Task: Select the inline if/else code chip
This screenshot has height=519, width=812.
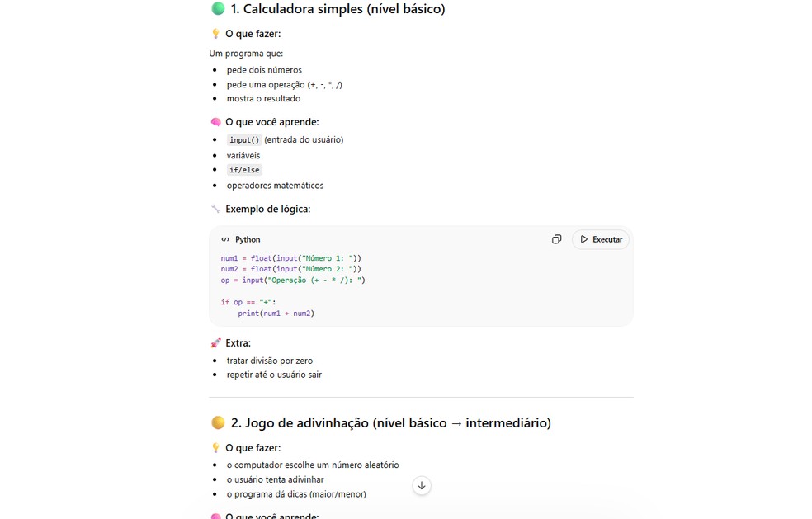Action: (243, 170)
